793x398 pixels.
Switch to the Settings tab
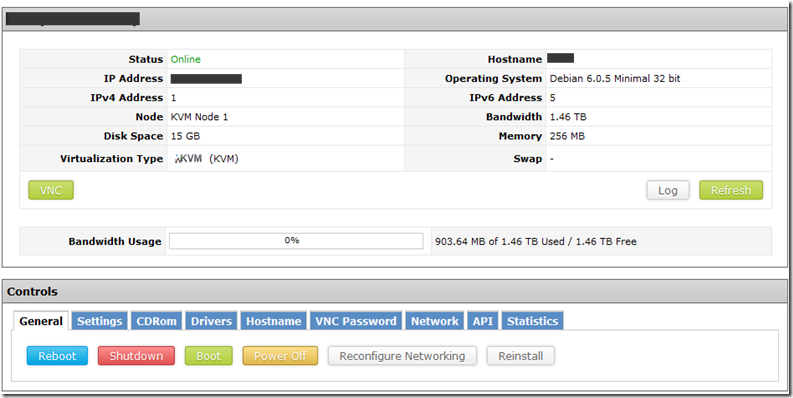(x=100, y=321)
